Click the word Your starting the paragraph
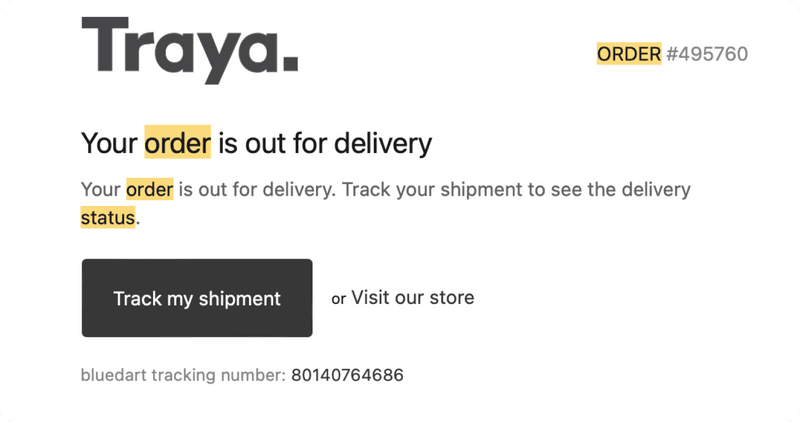This screenshot has height=422, width=800. click(x=99, y=189)
